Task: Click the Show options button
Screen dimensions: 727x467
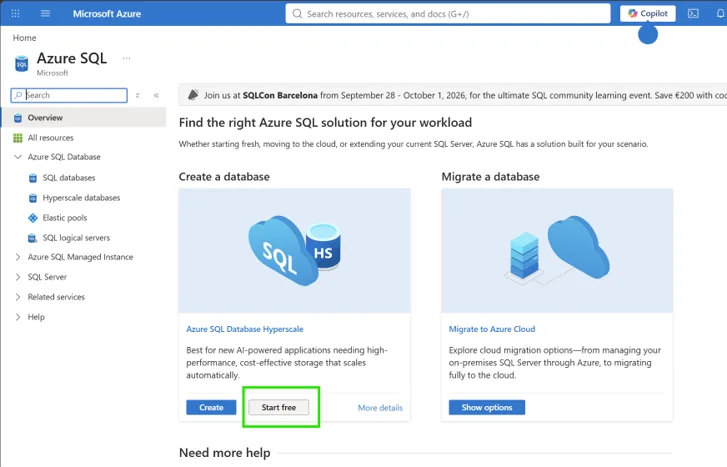Action: (487, 407)
